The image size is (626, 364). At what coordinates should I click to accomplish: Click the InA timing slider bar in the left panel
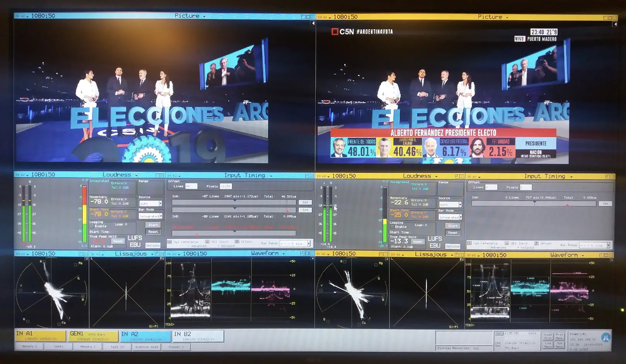point(234,202)
